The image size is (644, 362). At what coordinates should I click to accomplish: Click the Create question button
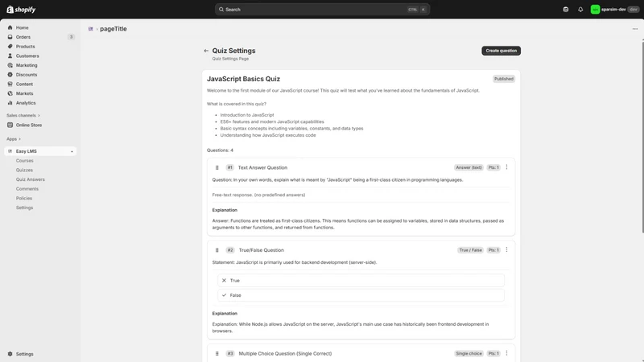coord(501,51)
